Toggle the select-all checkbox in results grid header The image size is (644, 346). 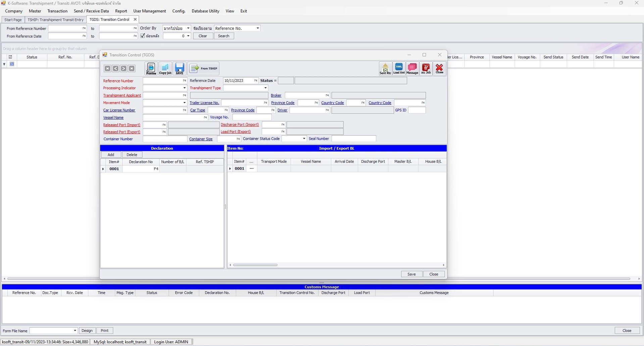[x=10, y=57]
